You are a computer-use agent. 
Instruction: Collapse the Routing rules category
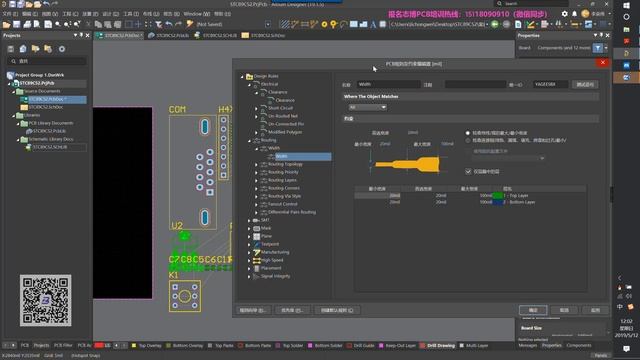click(x=249, y=140)
